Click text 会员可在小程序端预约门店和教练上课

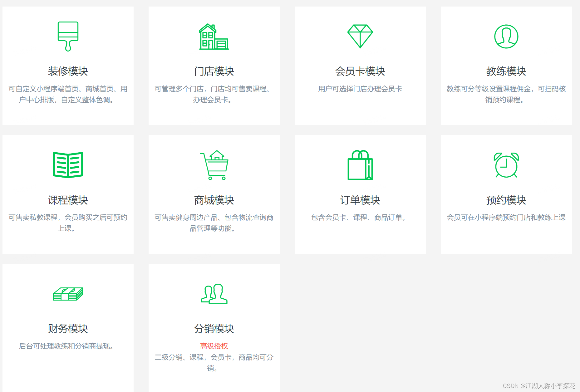pyautogui.click(x=506, y=218)
